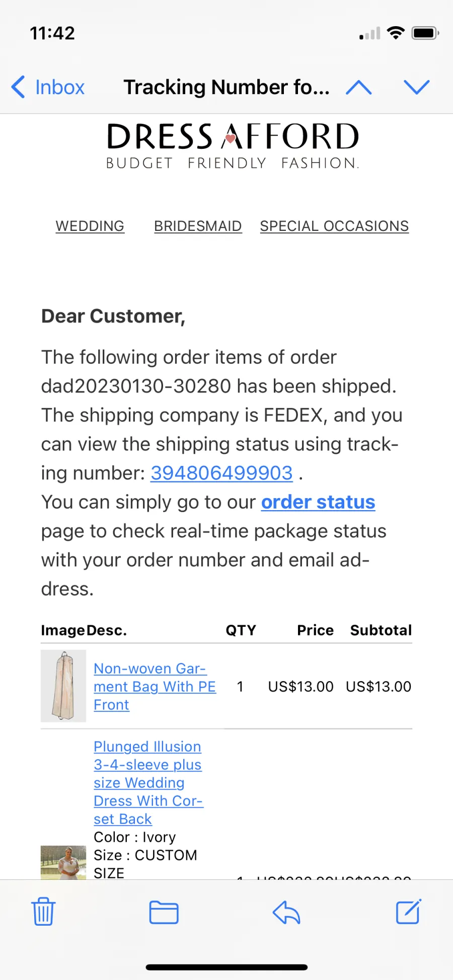
Task: Go to previous message with up chevron
Action: coord(359,88)
